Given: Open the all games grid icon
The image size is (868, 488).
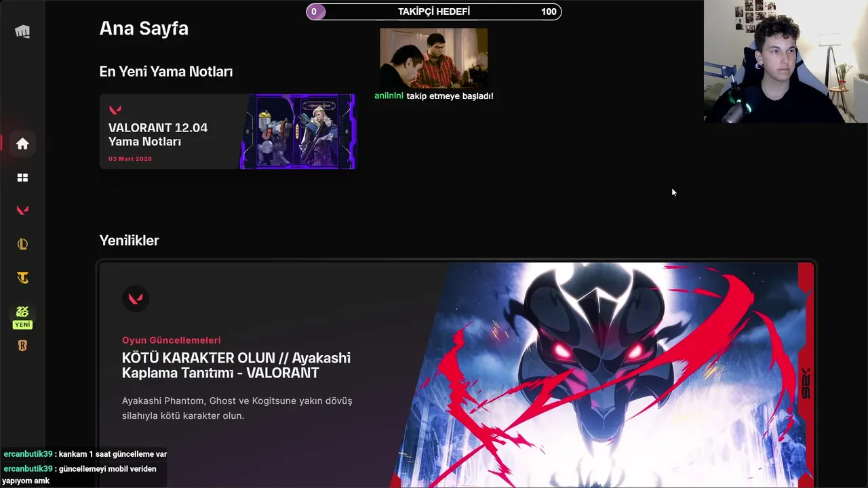Looking at the screenshot, I should click(22, 178).
